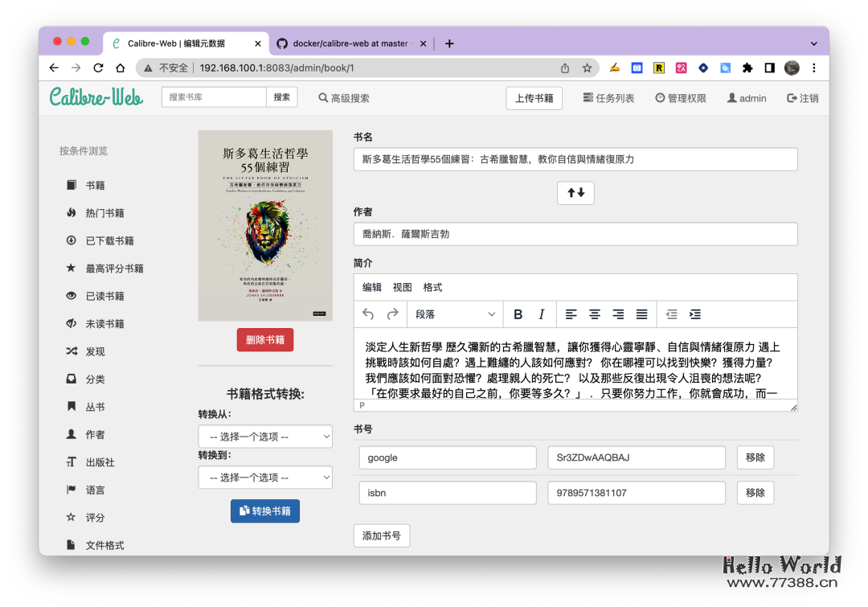Reload the page in browser
The width and height of the screenshot is (868, 607).
point(98,68)
